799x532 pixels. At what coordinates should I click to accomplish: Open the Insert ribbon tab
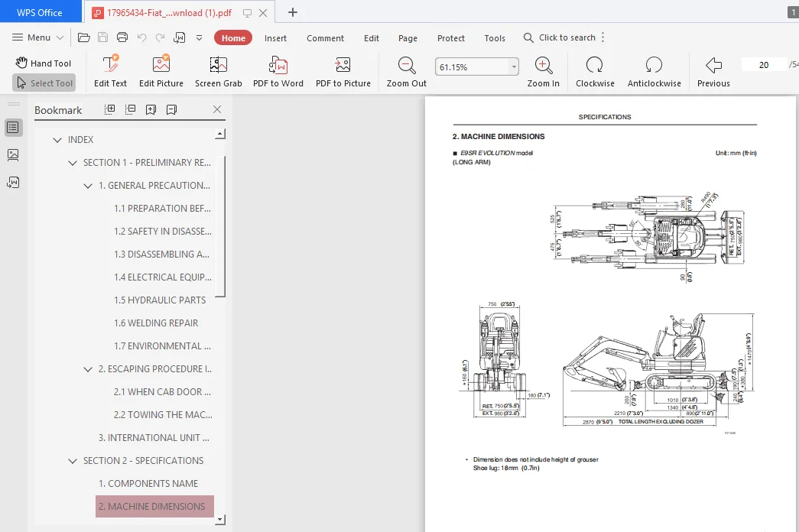coord(275,38)
